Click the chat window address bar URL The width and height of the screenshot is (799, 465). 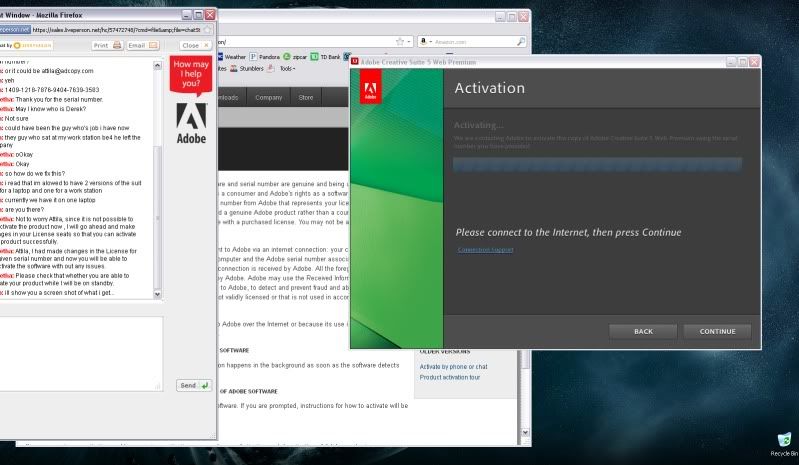click(x=116, y=30)
